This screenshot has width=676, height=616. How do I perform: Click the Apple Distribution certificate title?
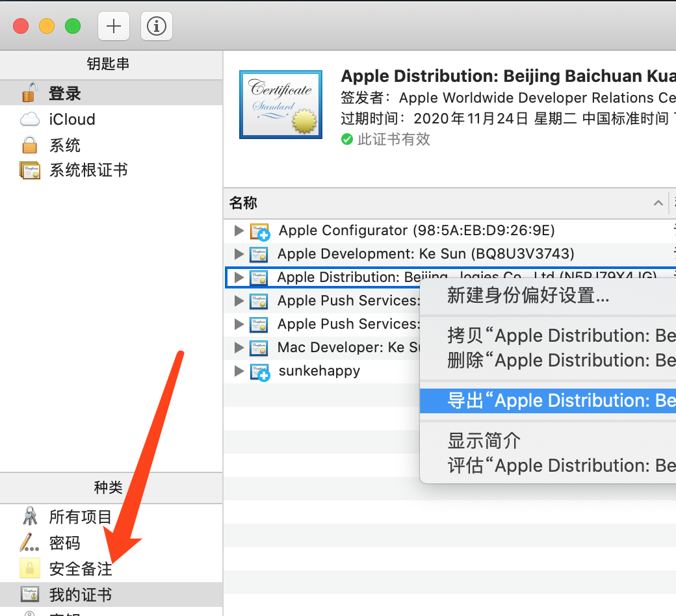click(x=508, y=76)
